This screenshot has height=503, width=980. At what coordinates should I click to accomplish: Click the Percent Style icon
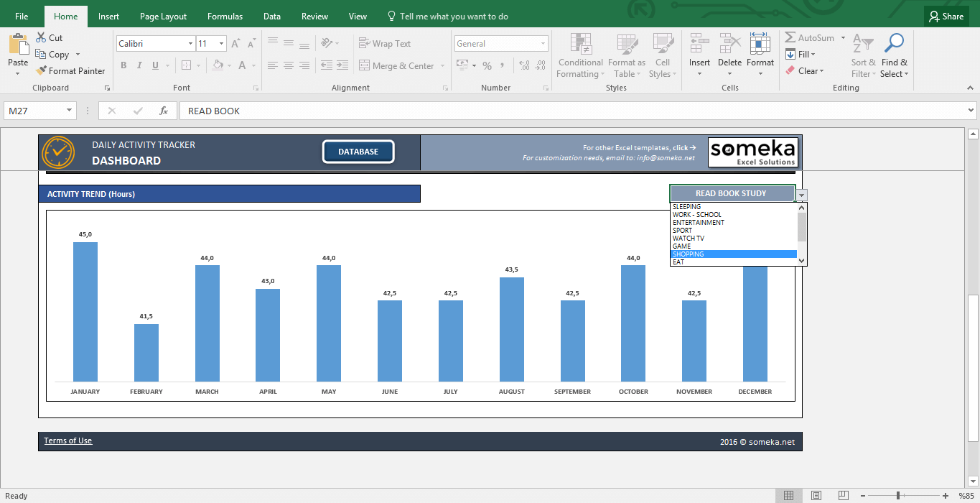(x=487, y=65)
